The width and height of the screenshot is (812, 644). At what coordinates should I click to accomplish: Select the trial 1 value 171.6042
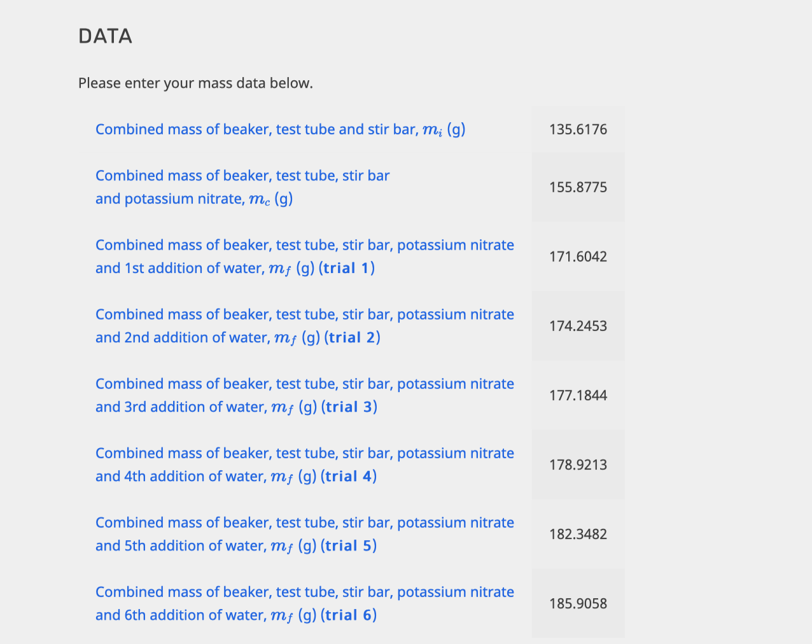[578, 256]
